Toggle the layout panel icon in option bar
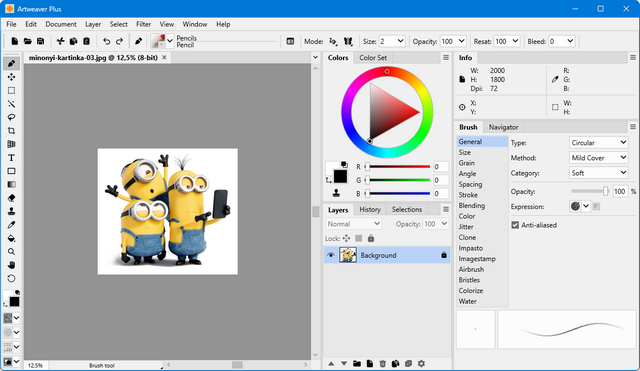Image resolution: width=640 pixels, height=371 pixels. [x=290, y=41]
